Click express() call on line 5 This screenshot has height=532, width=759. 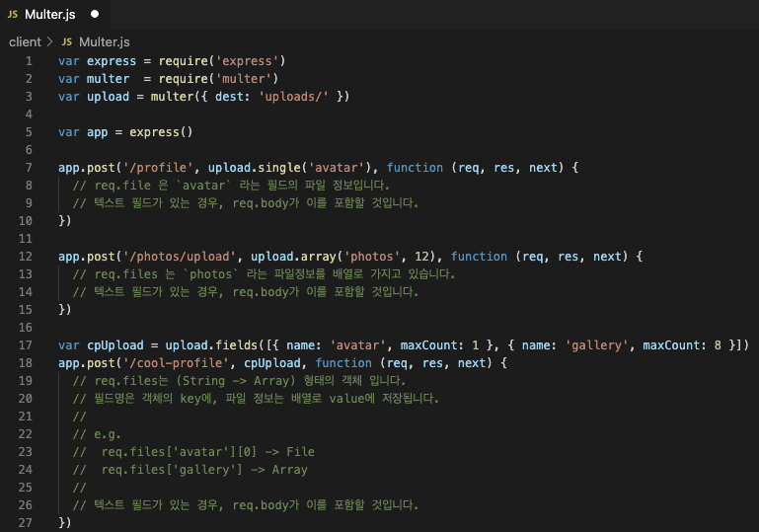pos(161,132)
